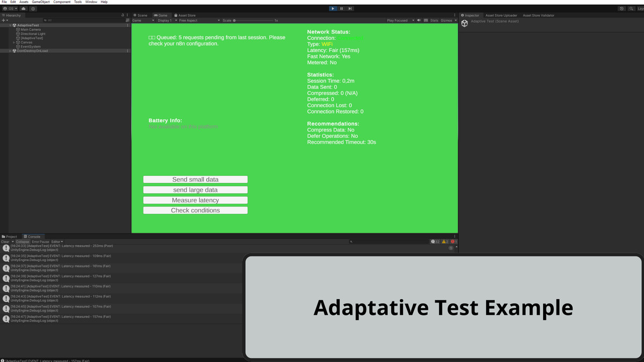644x362 pixels.
Task: Open the Play Focused dropdown
Action: point(401,20)
